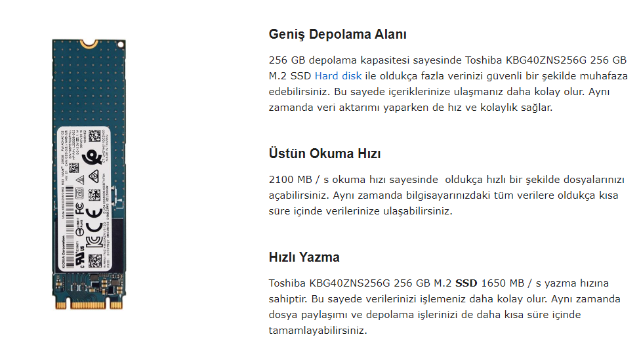Click the KIOXIA Corporation text on the label
The height and width of the screenshot is (364, 639).
click(x=64, y=253)
